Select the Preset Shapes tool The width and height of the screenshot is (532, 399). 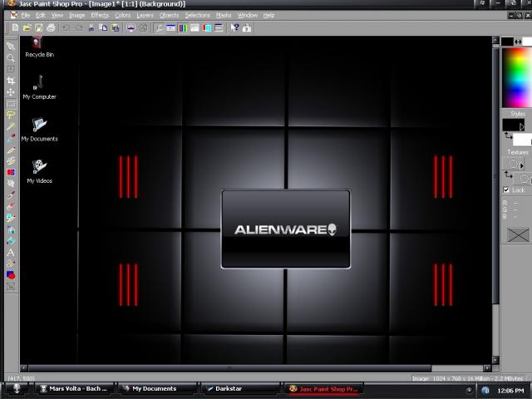[11, 275]
